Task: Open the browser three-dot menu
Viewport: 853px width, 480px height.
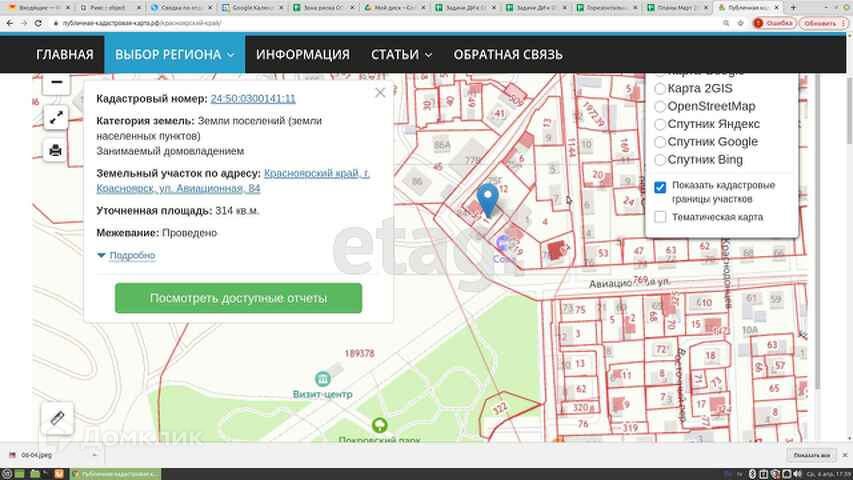Action: pos(844,23)
